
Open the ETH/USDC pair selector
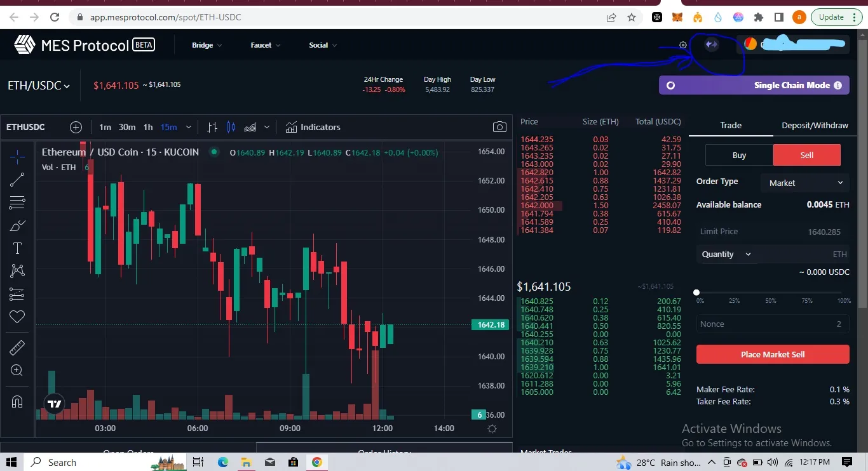[x=39, y=85]
